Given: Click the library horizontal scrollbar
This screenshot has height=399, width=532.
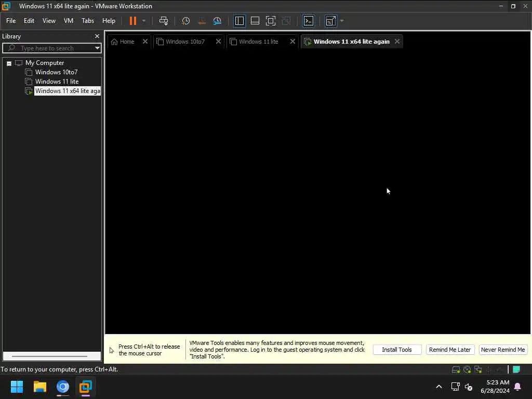Looking at the screenshot, I should pos(49,356).
